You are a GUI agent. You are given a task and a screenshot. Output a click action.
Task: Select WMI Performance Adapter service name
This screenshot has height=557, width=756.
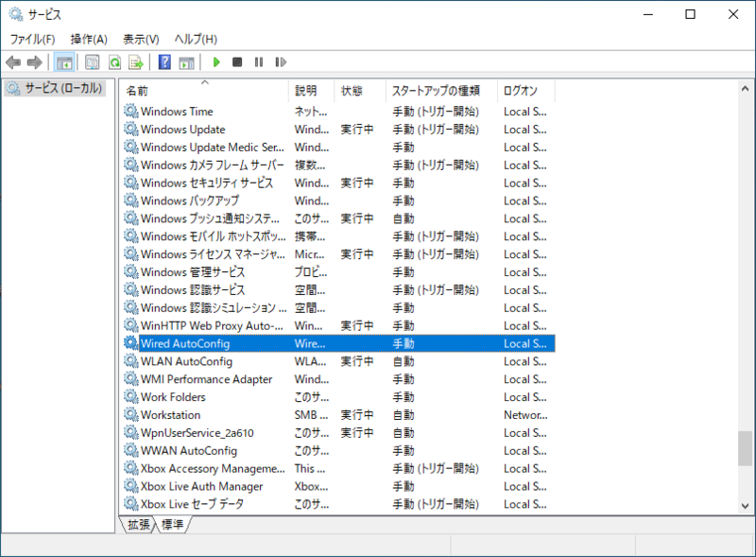206,379
